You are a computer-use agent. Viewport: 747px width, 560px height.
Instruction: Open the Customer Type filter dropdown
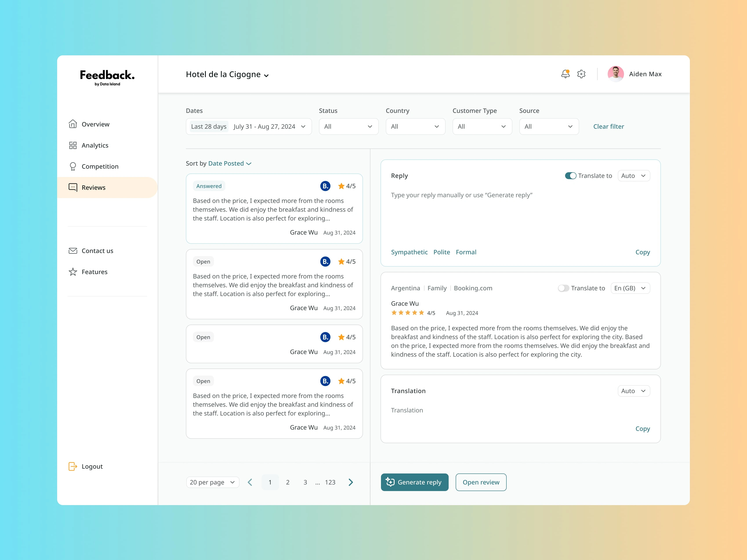tap(482, 126)
